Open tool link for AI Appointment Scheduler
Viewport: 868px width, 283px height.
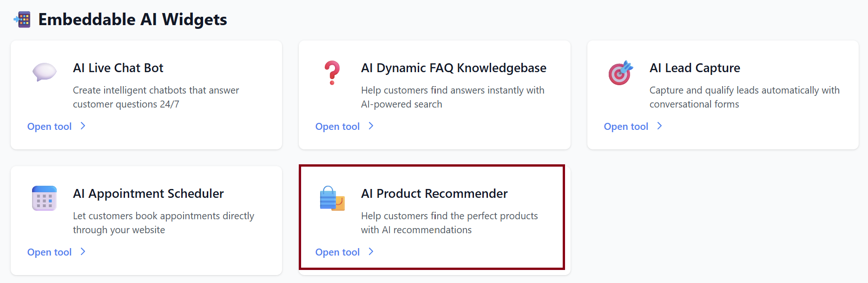coord(50,252)
